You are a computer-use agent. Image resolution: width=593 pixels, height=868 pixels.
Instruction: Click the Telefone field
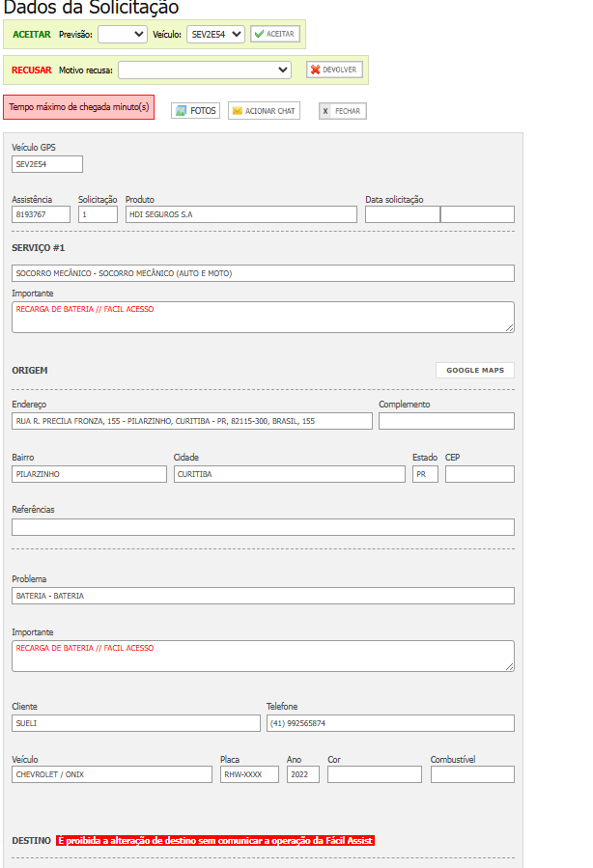click(x=390, y=723)
